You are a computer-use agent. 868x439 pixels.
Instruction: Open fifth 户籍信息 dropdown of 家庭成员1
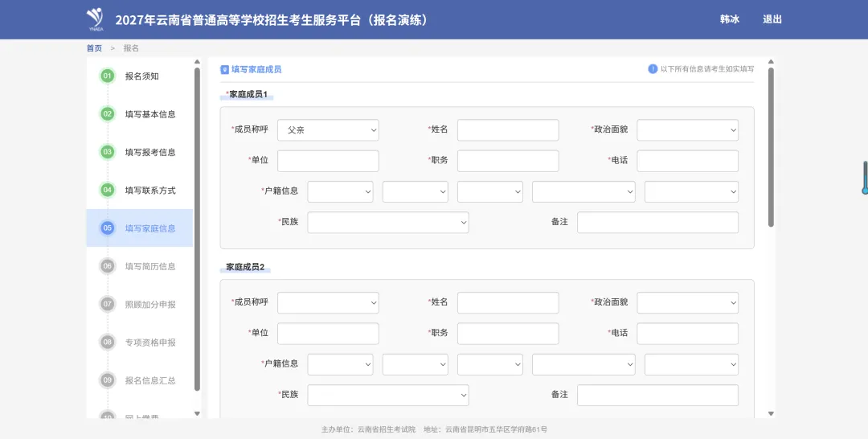pos(691,191)
